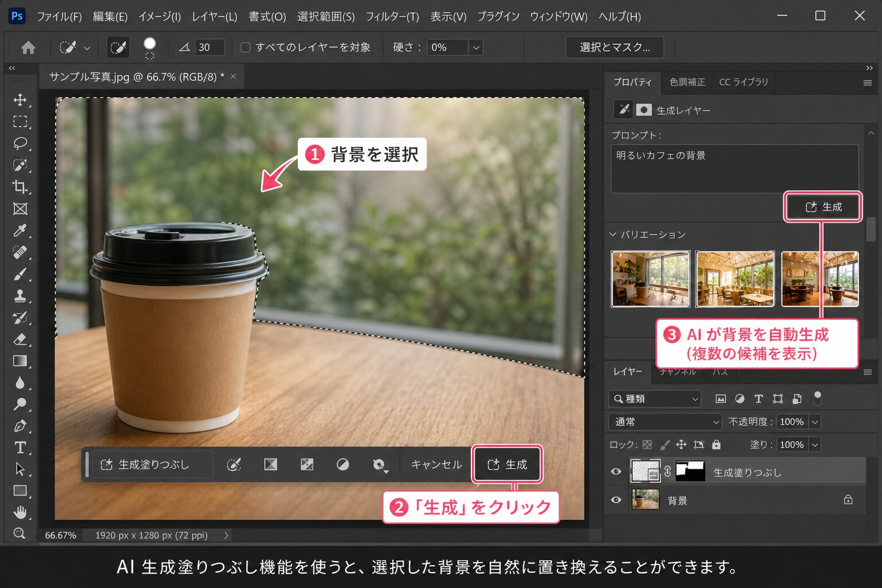Select the Rectangular Marquee tool
The width and height of the screenshot is (882, 588).
click(20, 121)
